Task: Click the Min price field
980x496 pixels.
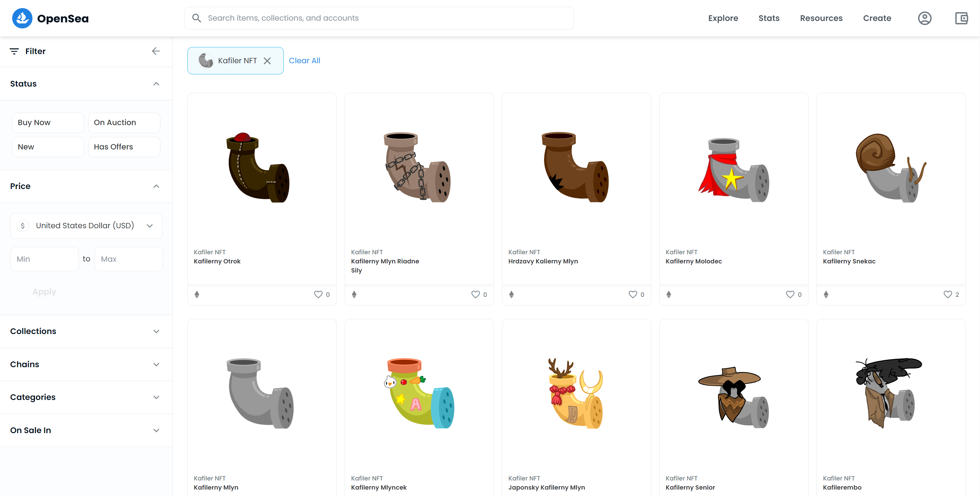Action: (x=44, y=259)
